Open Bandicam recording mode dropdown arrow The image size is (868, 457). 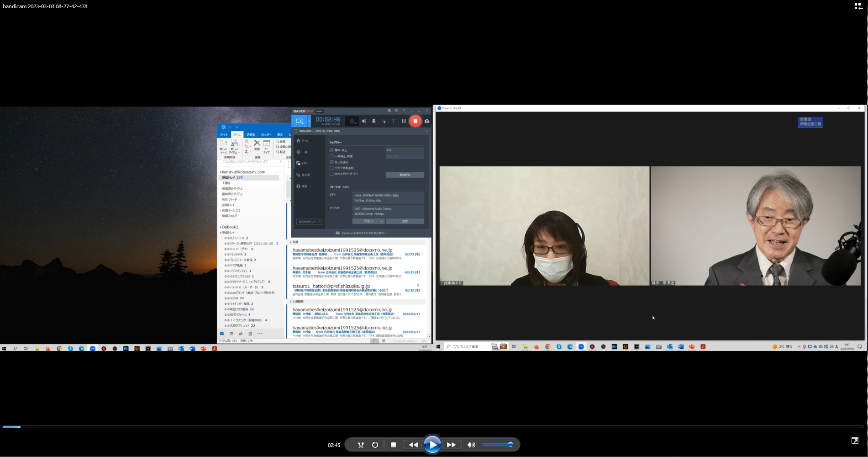(310, 121)
